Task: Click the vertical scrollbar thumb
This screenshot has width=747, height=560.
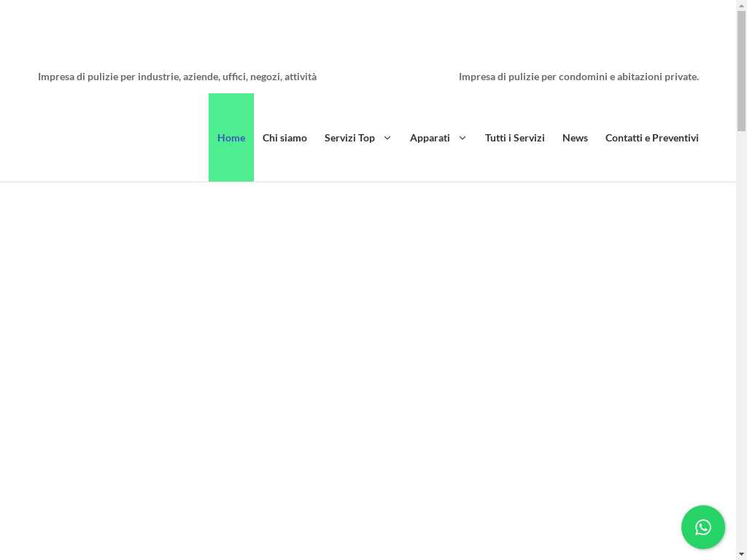Action: pyautogui.click(x=741, y=71)
